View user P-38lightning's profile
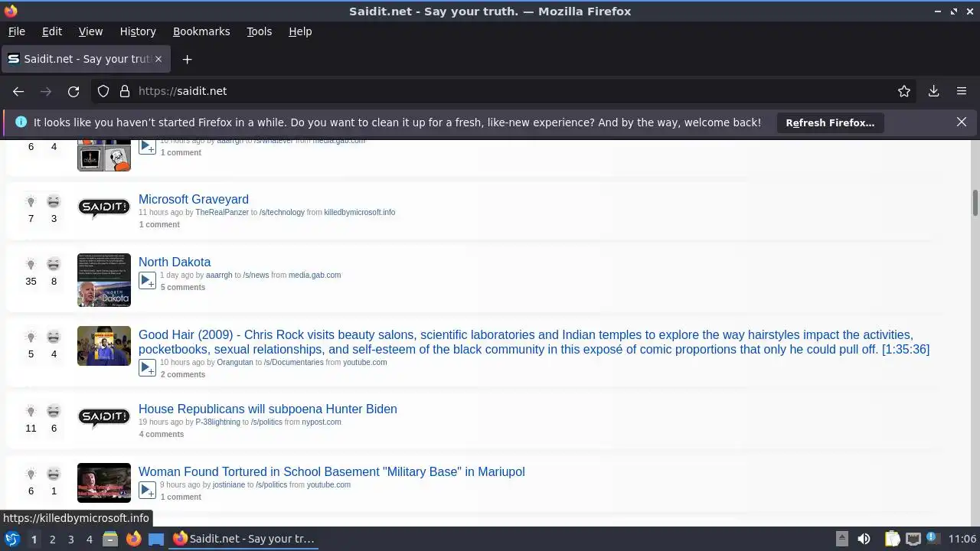 218,422
